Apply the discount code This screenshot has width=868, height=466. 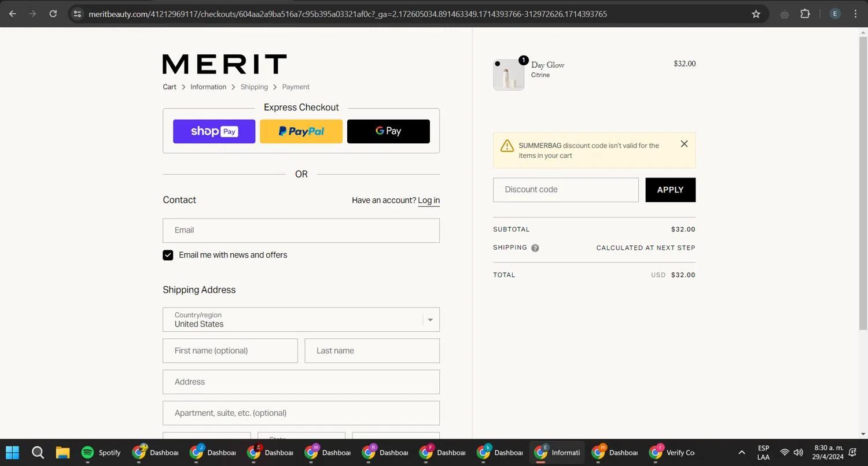pos(670,190)
